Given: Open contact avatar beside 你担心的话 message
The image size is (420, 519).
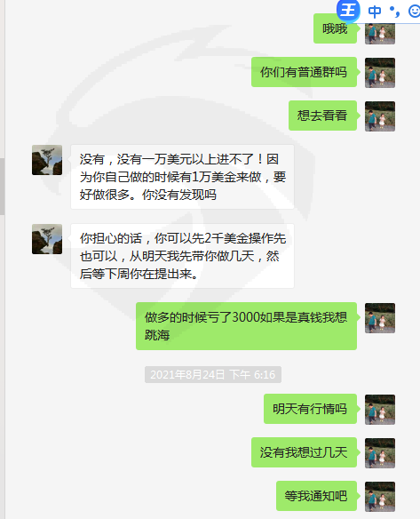Looking at the screenshot, I should click(47, 239).
